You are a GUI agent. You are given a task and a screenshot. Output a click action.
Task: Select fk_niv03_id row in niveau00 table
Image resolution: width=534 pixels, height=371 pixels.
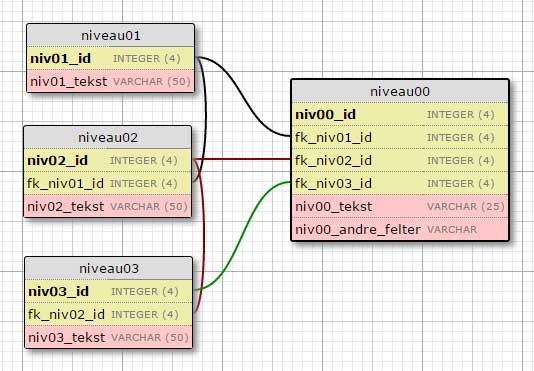pos(400,183)
